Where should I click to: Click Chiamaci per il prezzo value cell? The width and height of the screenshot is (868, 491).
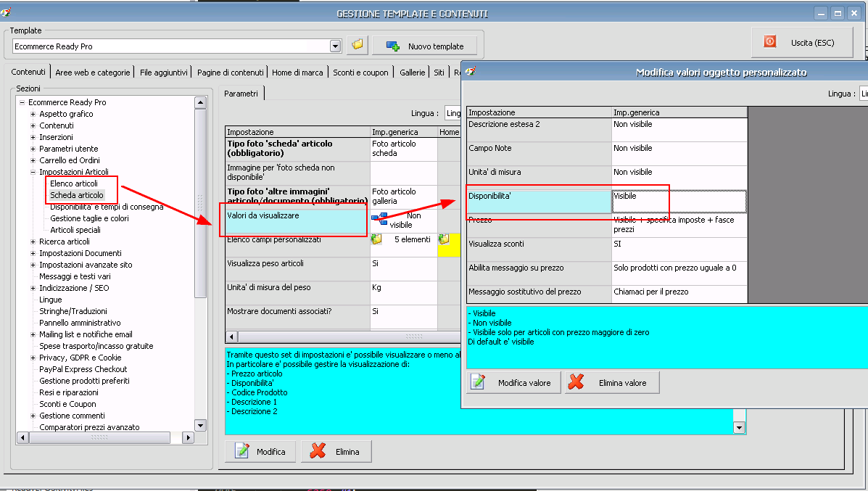pyautogui.click(x=679, y=294)
